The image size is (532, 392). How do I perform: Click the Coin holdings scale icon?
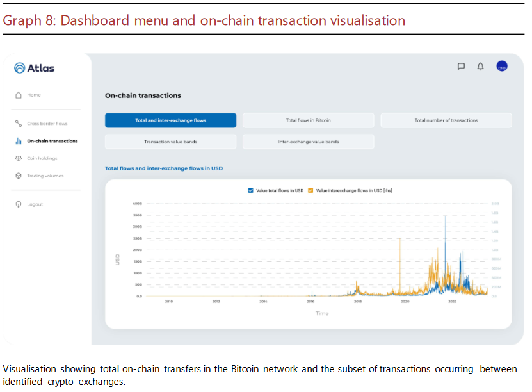(x=19, y=158)
